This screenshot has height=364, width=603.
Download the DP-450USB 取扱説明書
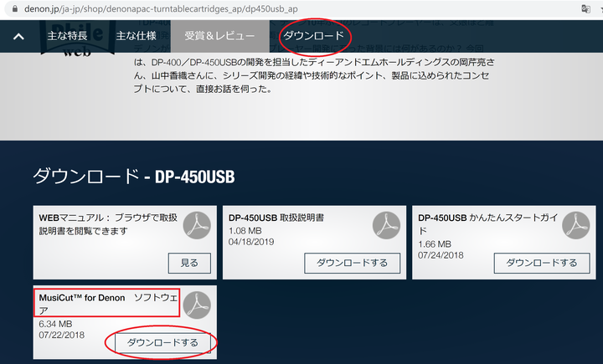point(353,263)
